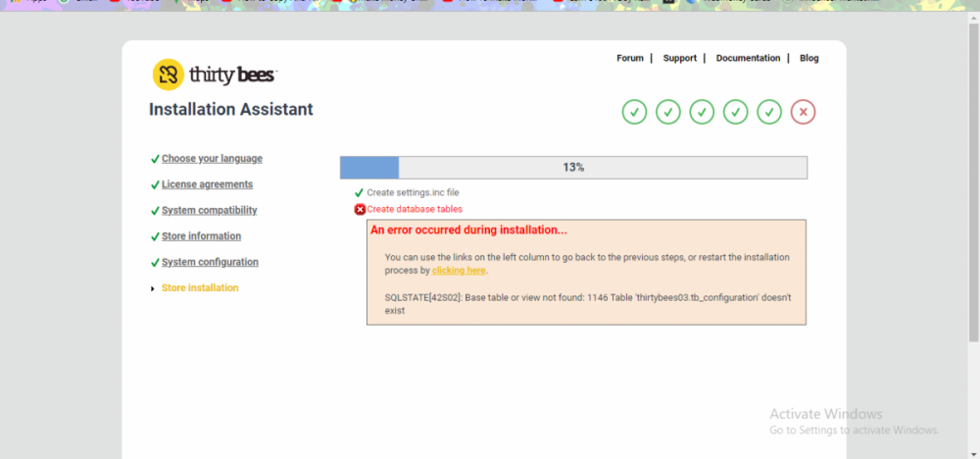Screen dimensions: 980x459
Task: Click the third green checkmark step circle
Action: pyautogui.click(x=702, y=112)
